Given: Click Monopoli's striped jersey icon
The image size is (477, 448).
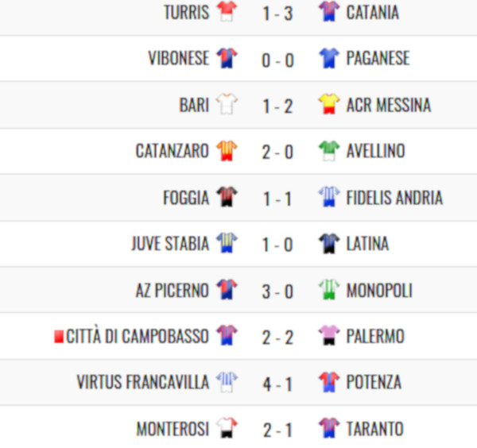Looking at the screenshot, I should coord(328,290).
